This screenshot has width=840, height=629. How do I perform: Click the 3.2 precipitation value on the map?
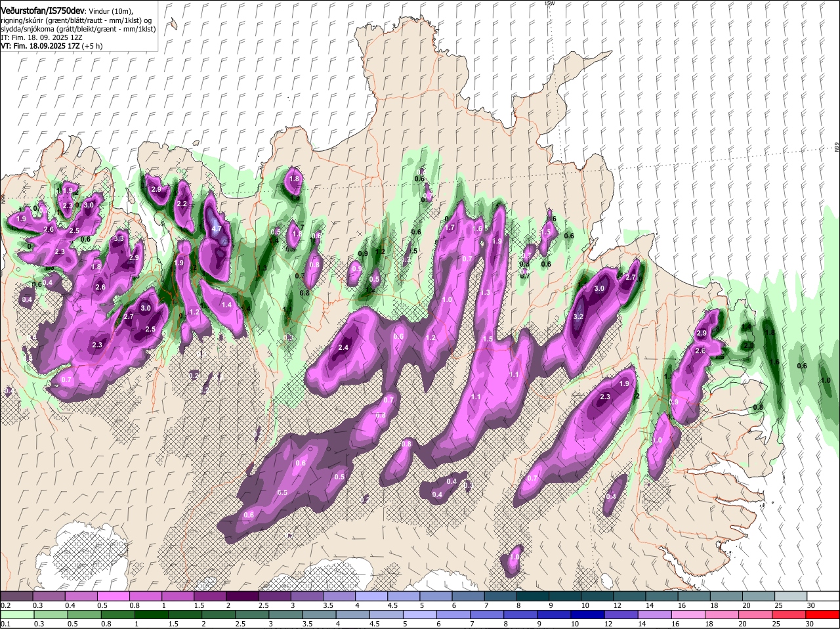pyautogui.click(x=578, y=316)
